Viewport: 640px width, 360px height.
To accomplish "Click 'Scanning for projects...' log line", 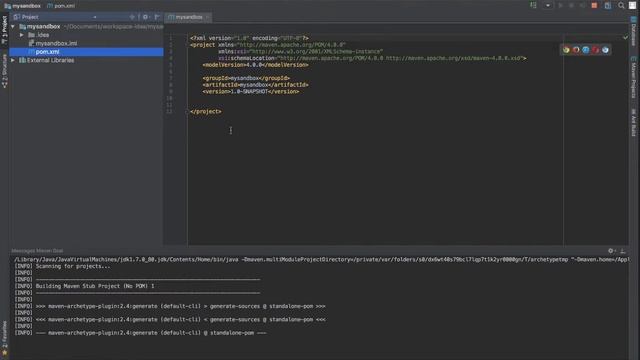I will coord(62,266).
